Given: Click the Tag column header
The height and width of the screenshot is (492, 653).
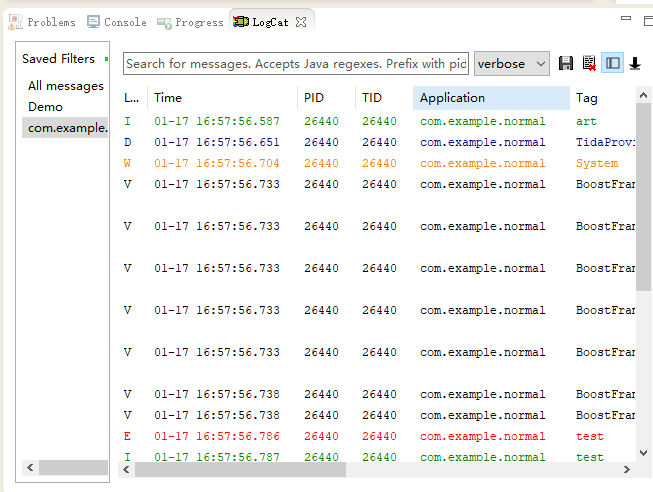Looking at the screenshot, I should click(x=603, y=98).
